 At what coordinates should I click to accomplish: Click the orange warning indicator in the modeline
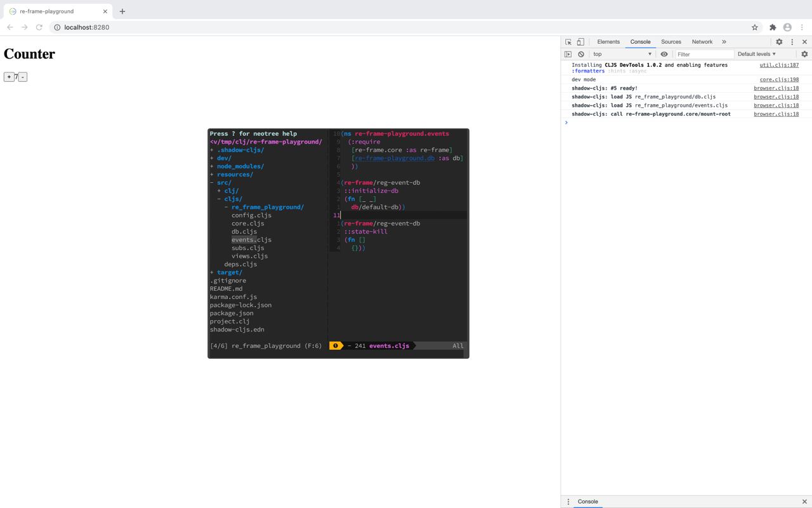(x=336, y=346)
